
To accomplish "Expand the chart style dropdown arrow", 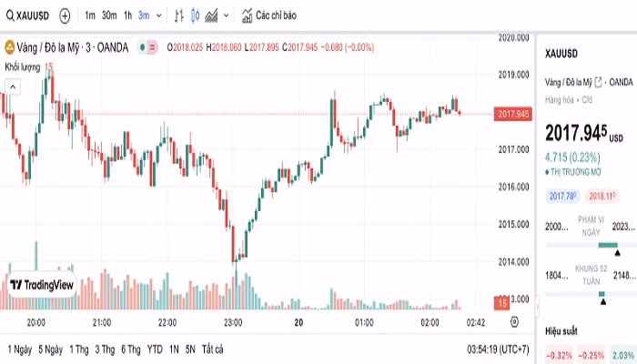I will [226, 15].
